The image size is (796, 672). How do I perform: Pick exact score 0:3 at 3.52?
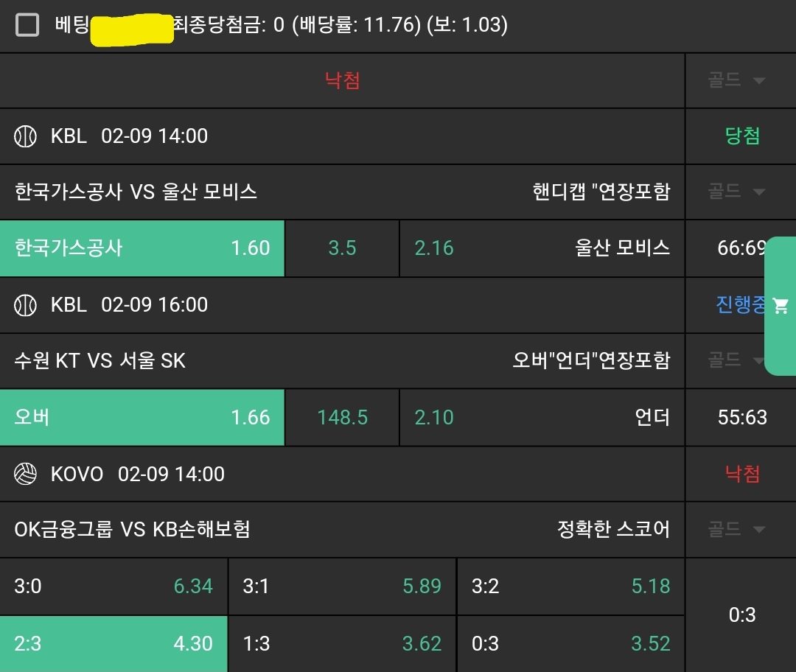pyautogui.click(x=570, y=644)
